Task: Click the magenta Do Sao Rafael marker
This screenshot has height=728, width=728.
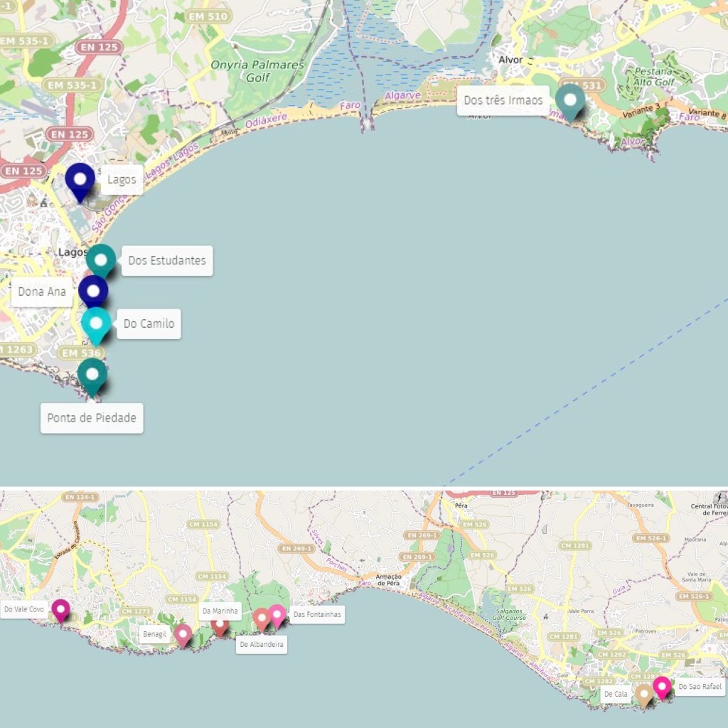Action: (x=662, y=688)
